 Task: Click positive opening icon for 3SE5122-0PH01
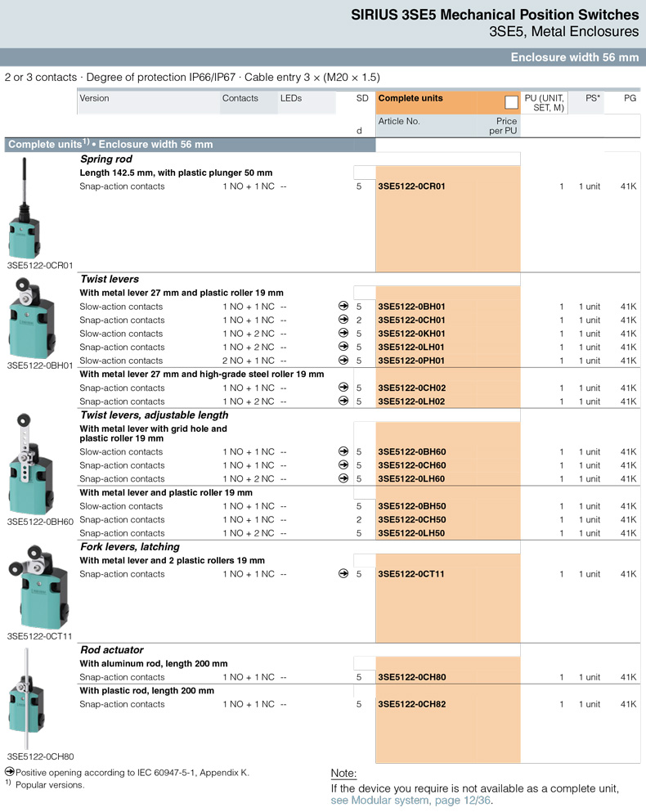[343, 361]
